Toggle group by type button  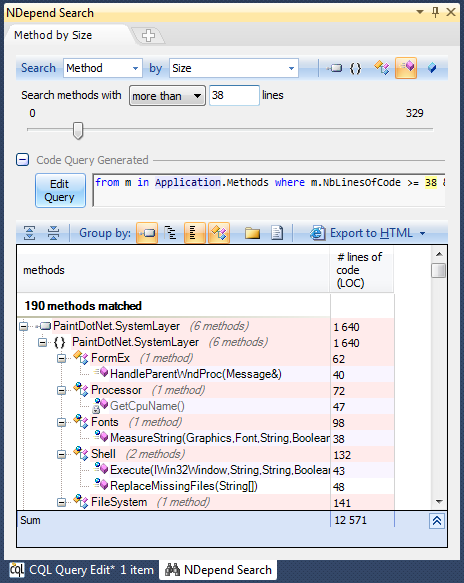pyautogui.click(x=219, y=233)
